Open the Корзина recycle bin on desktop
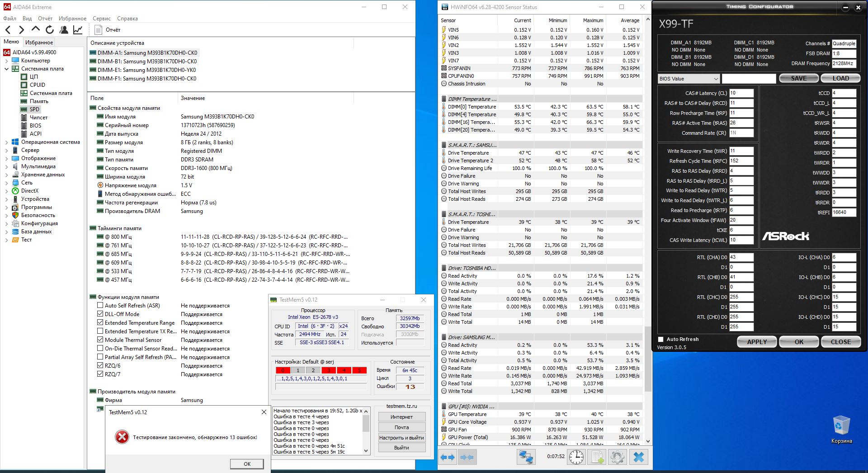Screen dimensions: 868x473 point(841,430)
